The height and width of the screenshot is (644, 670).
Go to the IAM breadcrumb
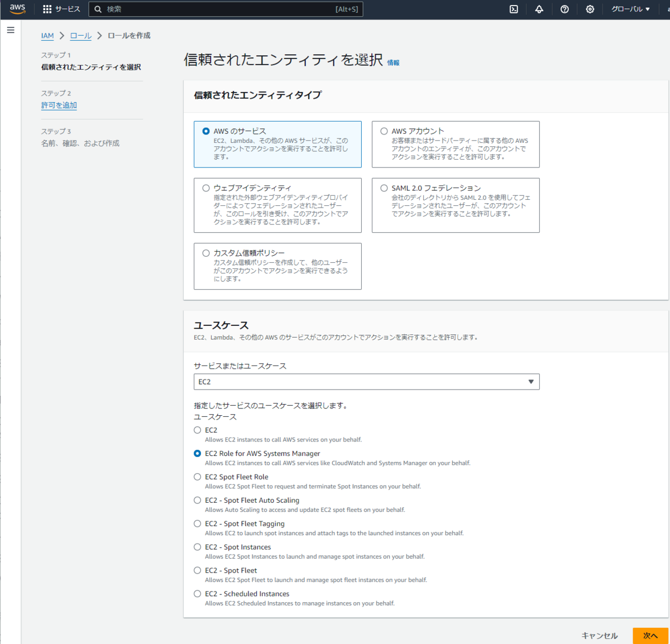(47, 36)
